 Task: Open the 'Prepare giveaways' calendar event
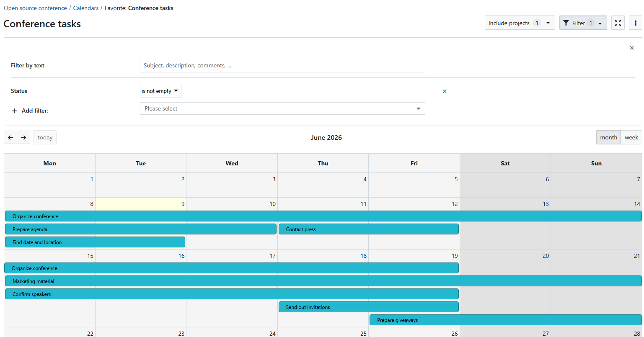click(506, 320)
